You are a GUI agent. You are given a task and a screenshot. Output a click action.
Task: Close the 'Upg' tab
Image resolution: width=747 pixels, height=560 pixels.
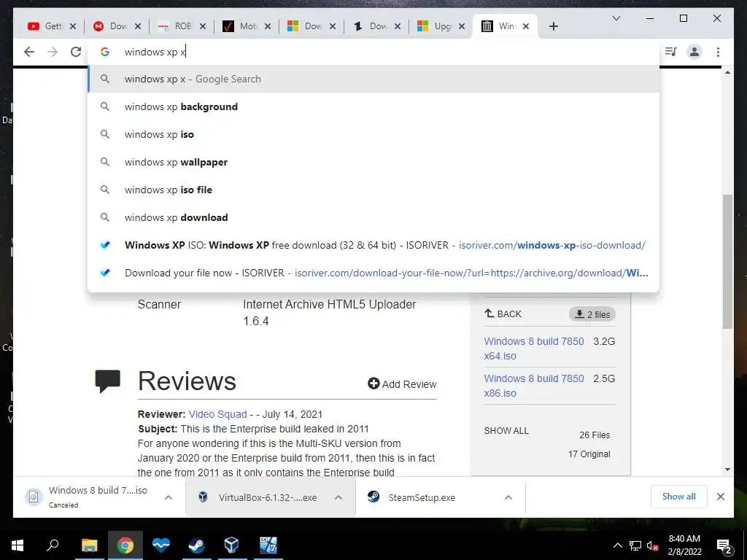(x=462, y=26)
